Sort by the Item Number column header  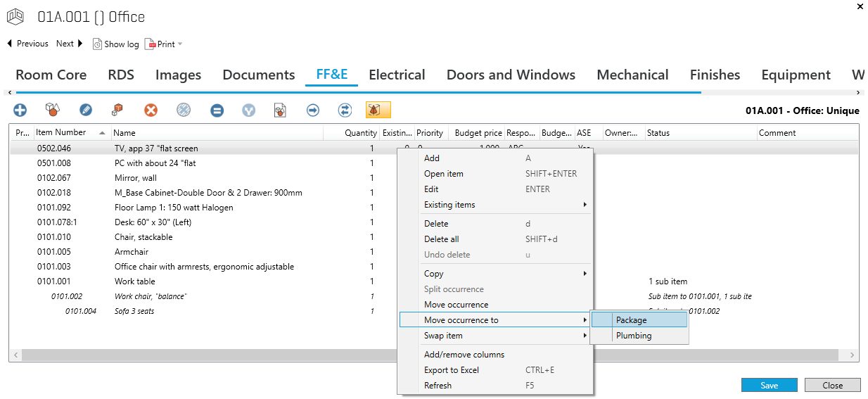click(61, 132)
